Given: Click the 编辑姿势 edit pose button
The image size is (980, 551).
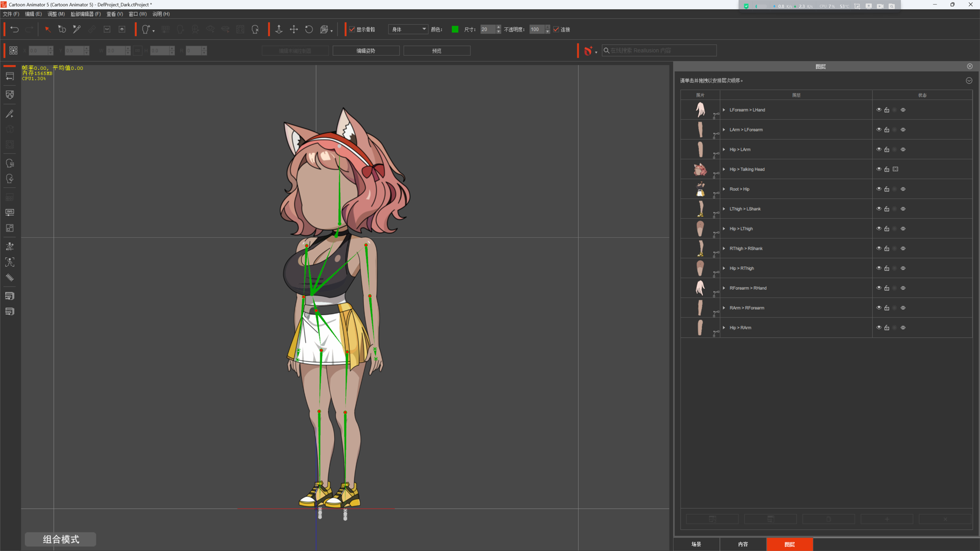Looking at the screenshot, I should pyautogui.click(x=366, y=51).
